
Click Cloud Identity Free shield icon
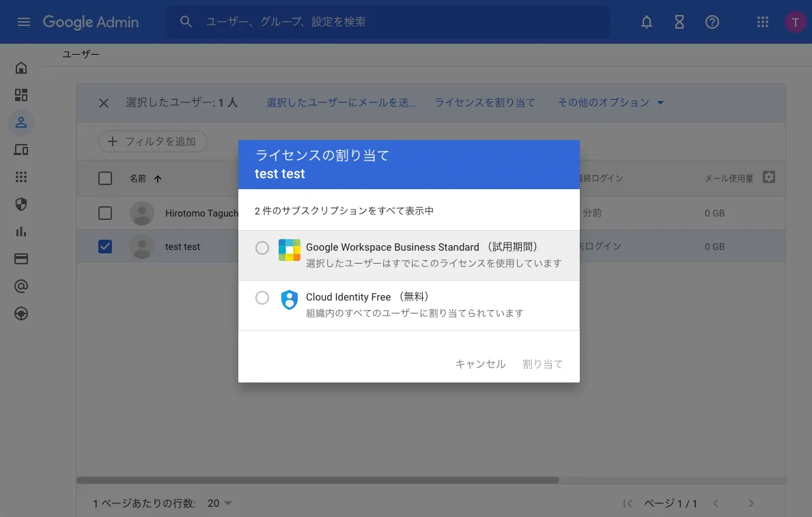pyautogui.click(x=290, y=299)
